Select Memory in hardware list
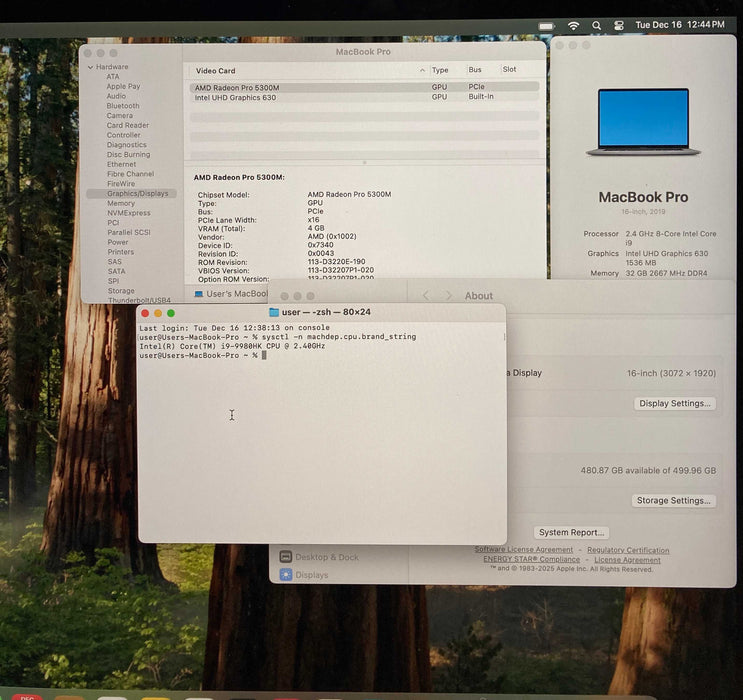Viewport: 743px width, 700px height. click(x=121, y=203)
